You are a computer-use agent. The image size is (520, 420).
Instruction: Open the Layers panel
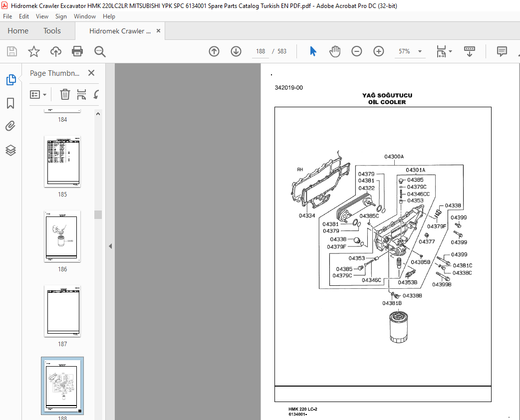pyautogui.click(x=10, y=150)
